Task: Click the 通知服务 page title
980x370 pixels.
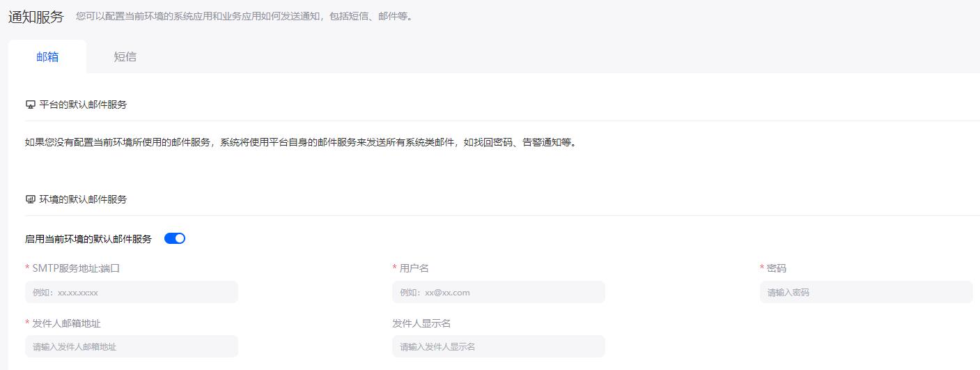Action: pyautogui.click(x=36, y=17)
